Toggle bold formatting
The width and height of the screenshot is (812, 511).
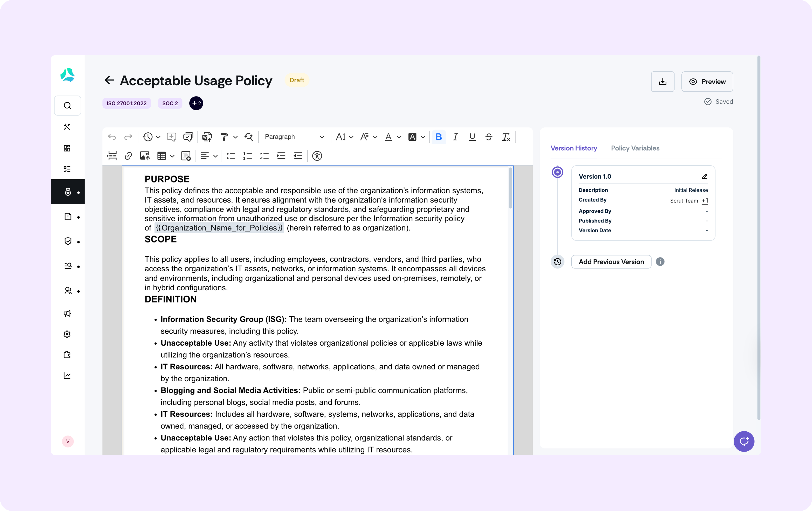point(438,137)
